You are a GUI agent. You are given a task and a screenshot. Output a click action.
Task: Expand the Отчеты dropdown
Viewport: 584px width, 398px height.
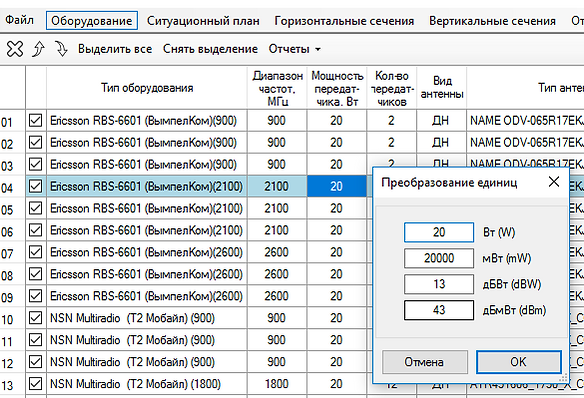294,49
